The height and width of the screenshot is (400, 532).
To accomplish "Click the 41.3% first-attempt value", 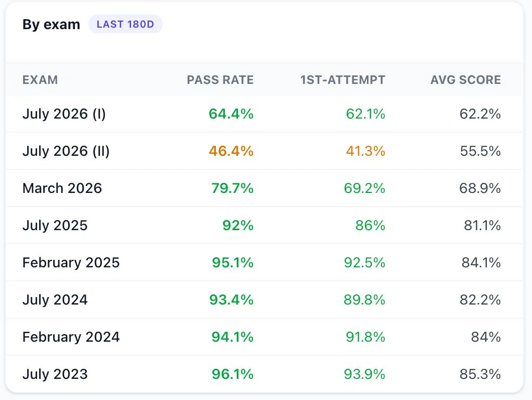I will [x=365, y=151].
